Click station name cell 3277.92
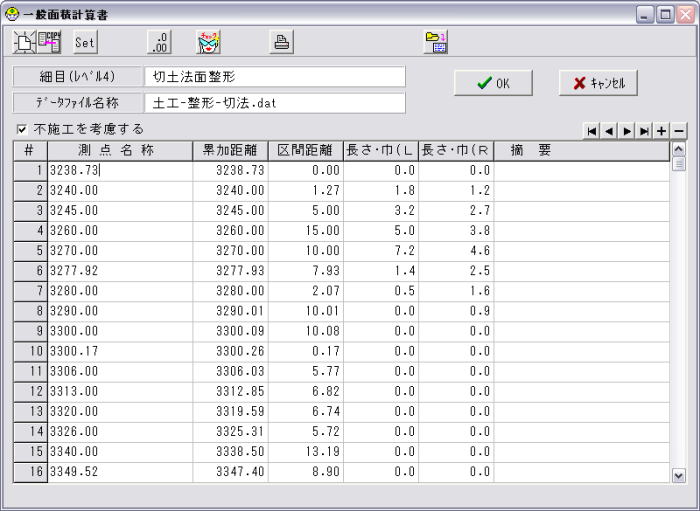Viewport: 700px width, 511px height. (120, 271)
